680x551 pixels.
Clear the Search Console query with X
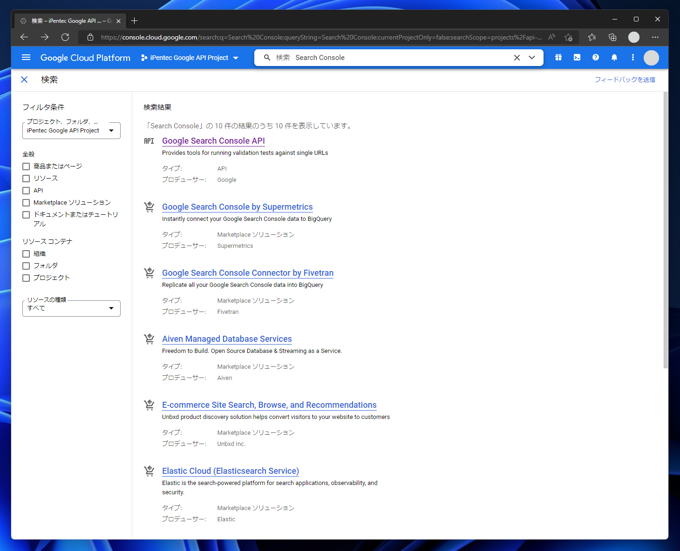click(x=517, y=58)
